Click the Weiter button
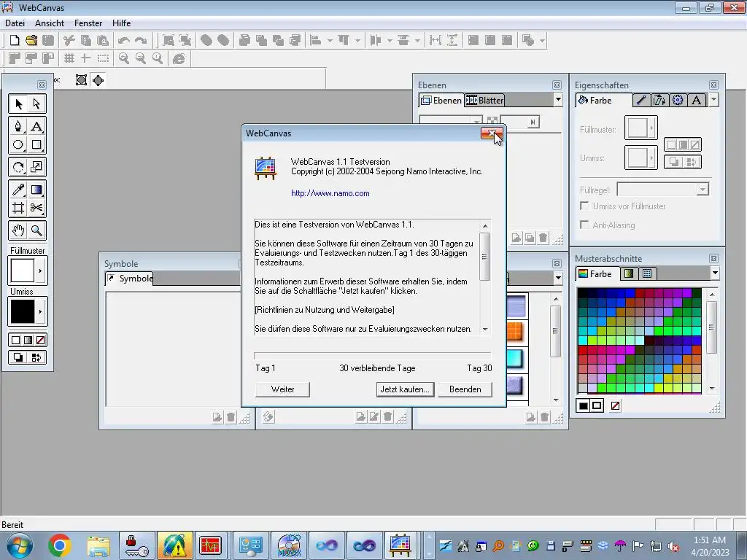This screenshot has width=747, height=560. [x=282, y=389]
